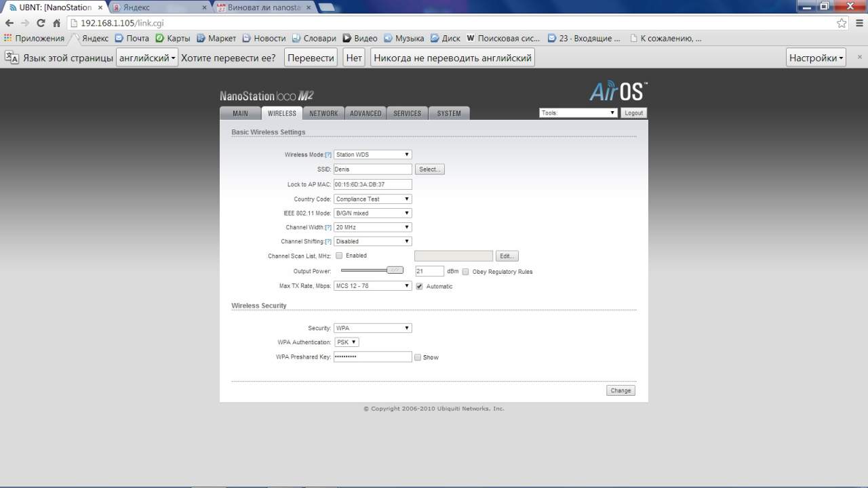
Task: Click the translate icon in the translation bar
Action: pyautogui.click(x=12, y=58)
